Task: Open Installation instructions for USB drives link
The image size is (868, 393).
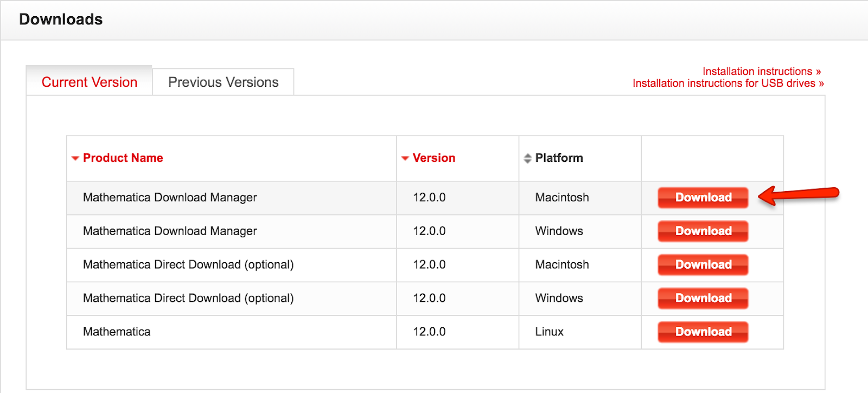Action: (x=728, y=83)
